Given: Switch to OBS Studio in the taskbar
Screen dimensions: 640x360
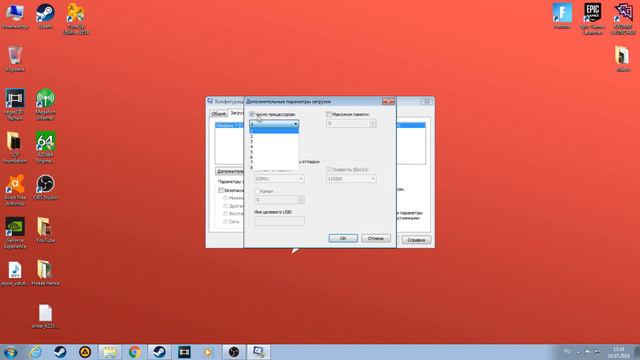Looking at the screenshot, I should pyautogui.click(x=233, y=352).
